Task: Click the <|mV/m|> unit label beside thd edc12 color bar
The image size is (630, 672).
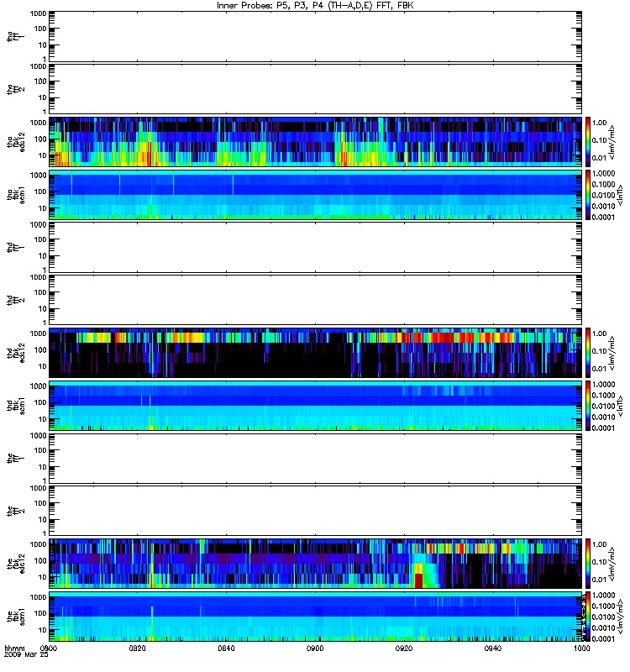Action: click(x=612, y=353)
